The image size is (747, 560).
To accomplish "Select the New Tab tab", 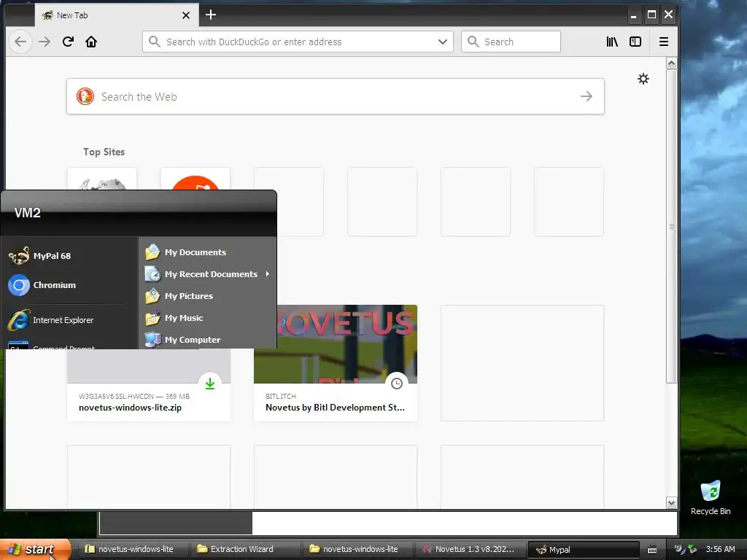I will coord(117,15).
